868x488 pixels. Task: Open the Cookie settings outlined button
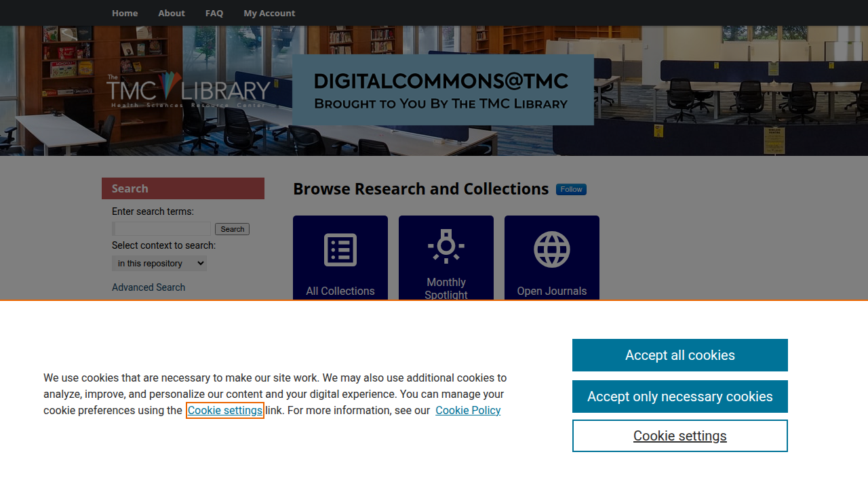(x=680, y=436)
